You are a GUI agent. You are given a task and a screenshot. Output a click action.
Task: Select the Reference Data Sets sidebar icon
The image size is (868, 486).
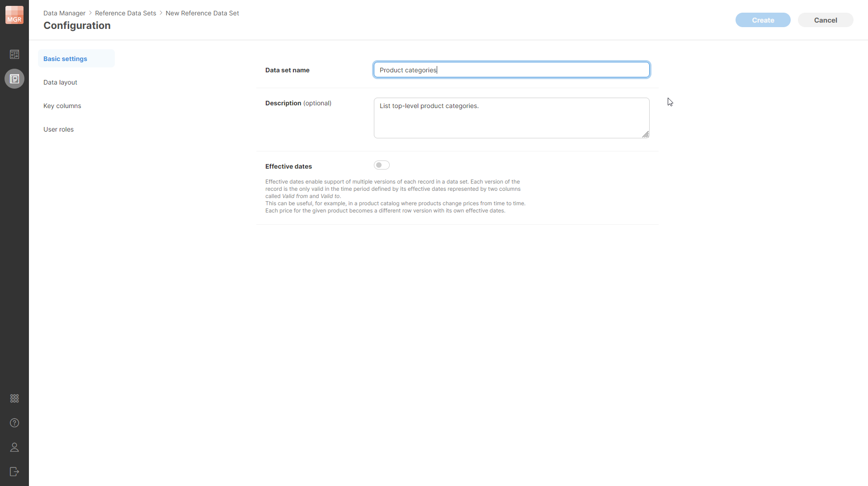pos(14,79)
